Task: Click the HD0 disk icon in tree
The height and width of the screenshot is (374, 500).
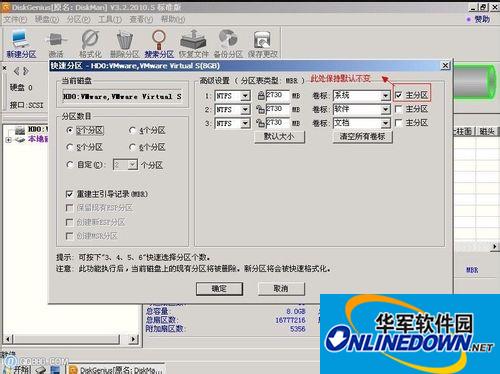Action: 20,130
